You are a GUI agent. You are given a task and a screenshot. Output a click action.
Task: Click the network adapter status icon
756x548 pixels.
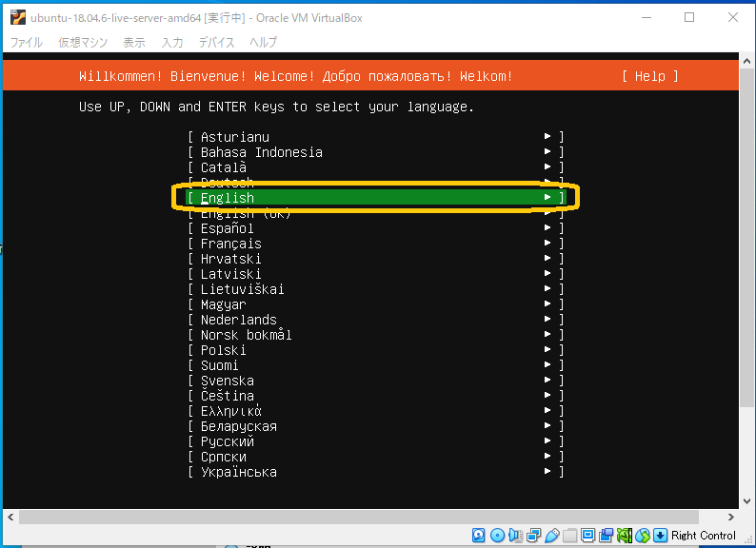(533, 536)
